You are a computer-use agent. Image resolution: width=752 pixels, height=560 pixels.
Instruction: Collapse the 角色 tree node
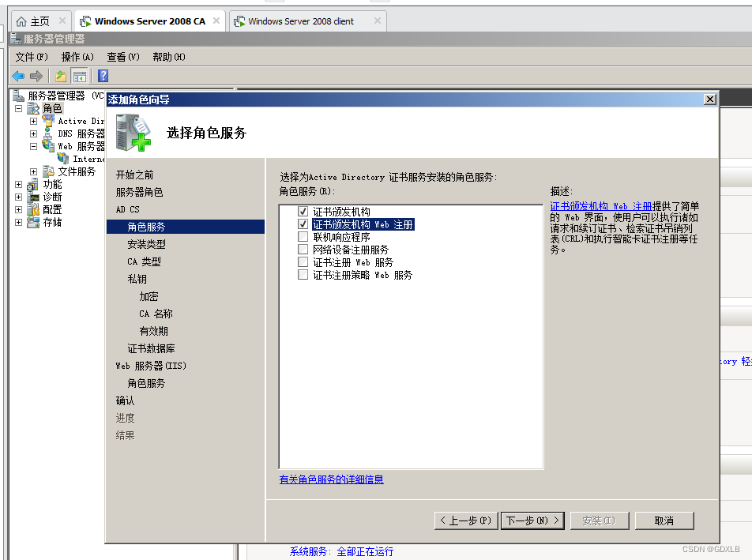[18, 108]
